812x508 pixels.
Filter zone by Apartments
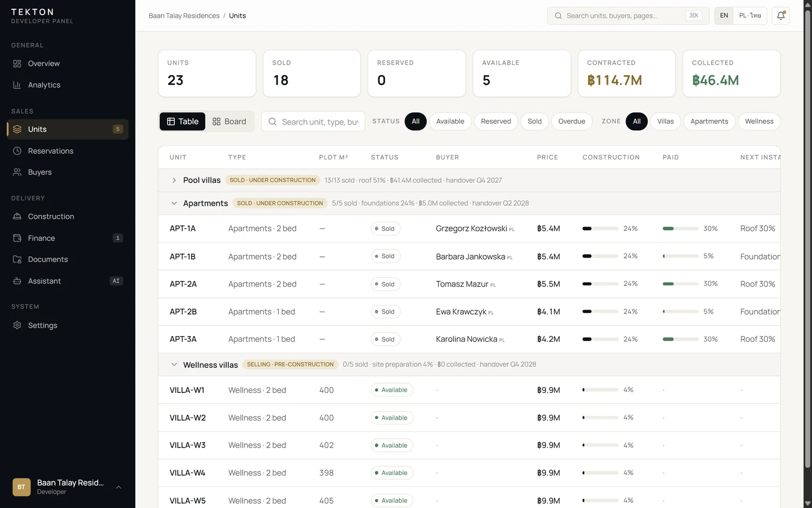point(709,121)
